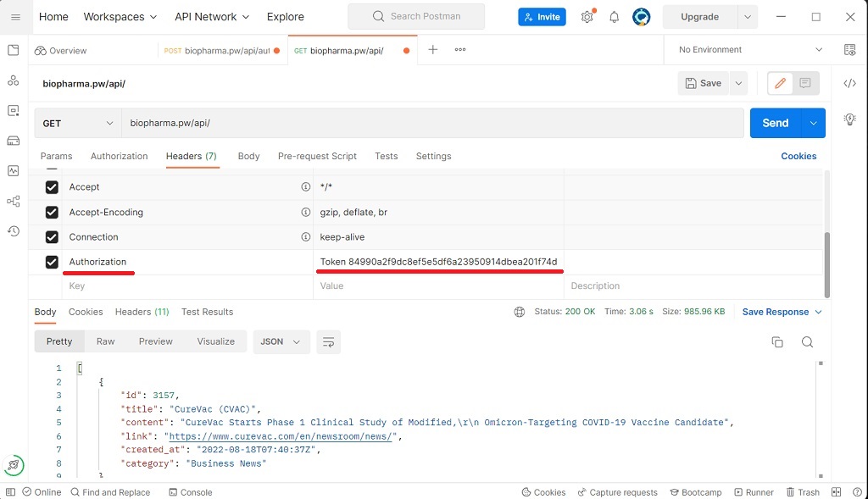Click the Search Postman field
The height and width of the screenshot is (499, 868).
(x=416, y=17)
